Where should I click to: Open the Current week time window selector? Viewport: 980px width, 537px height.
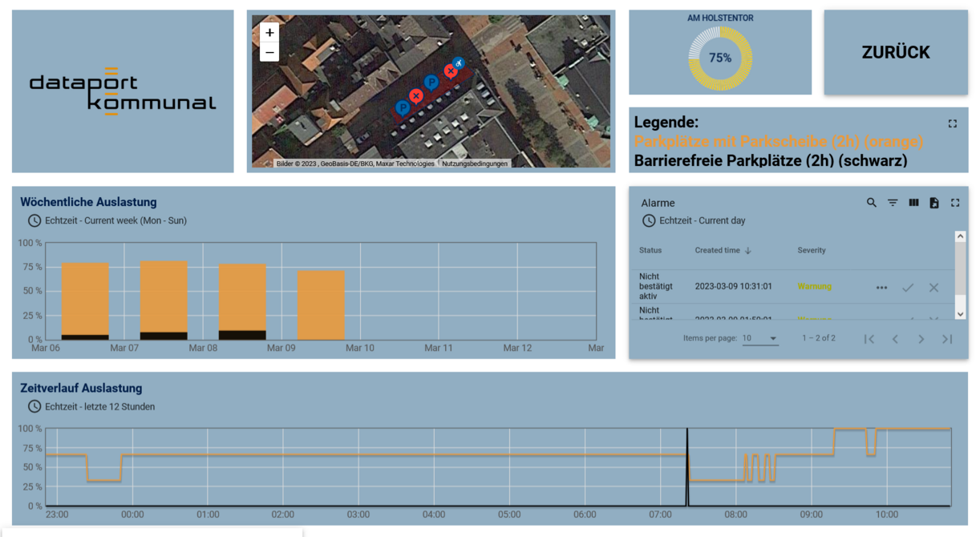[x=107, y=220]
